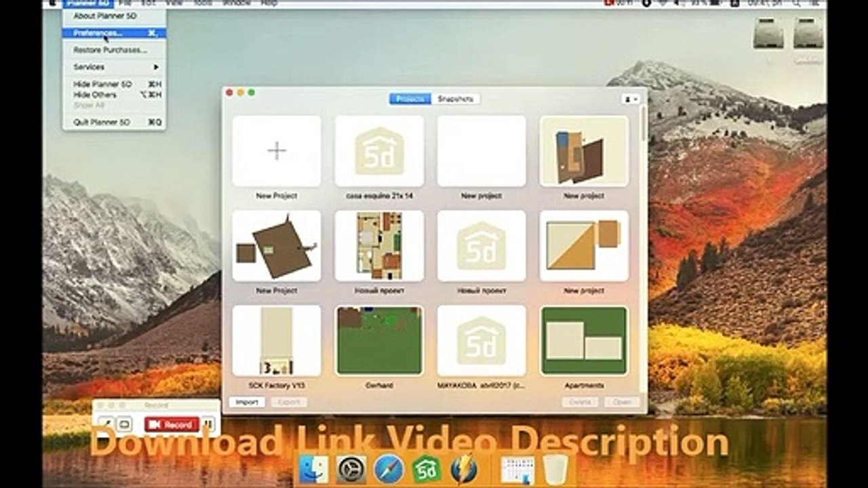Start recording with the red Record button

(x=172, y=424)
